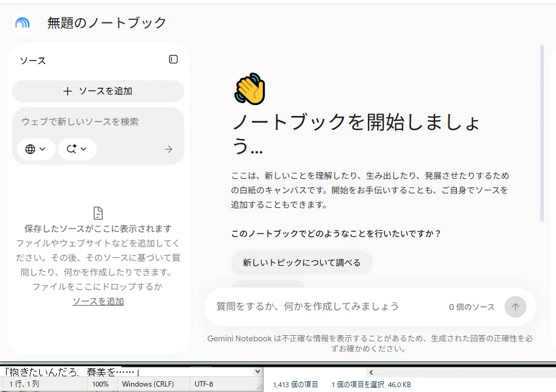Click the ウェブで新しいソースを検索 search field
The height and width of the screenshot is (392, 556).
99,121
